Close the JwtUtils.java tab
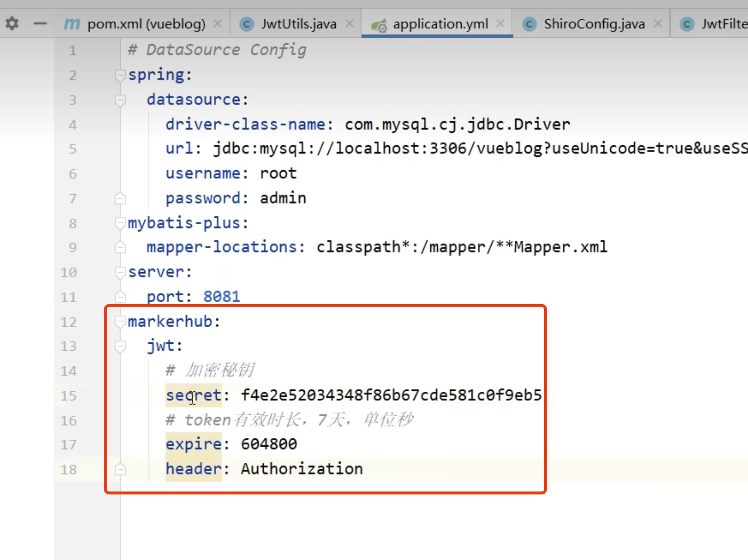This screenshot has width=748, height=560. tap(349, 24)
